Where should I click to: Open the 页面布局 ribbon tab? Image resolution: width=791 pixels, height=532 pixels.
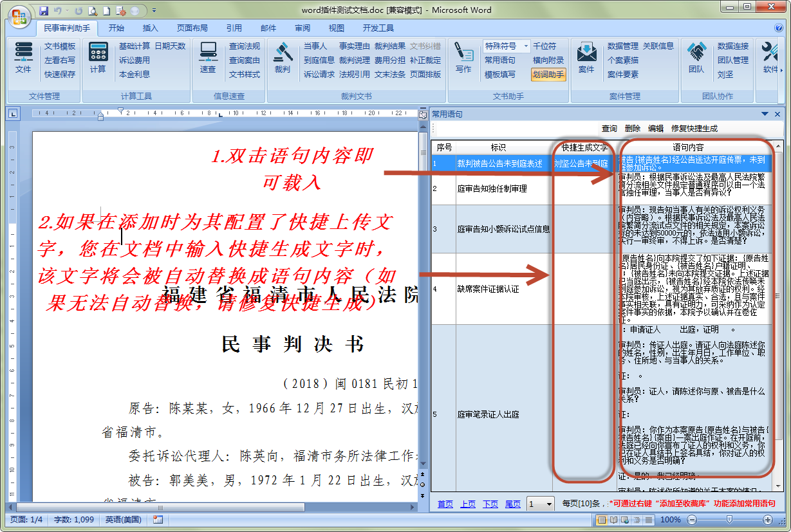tap(192, 28)
